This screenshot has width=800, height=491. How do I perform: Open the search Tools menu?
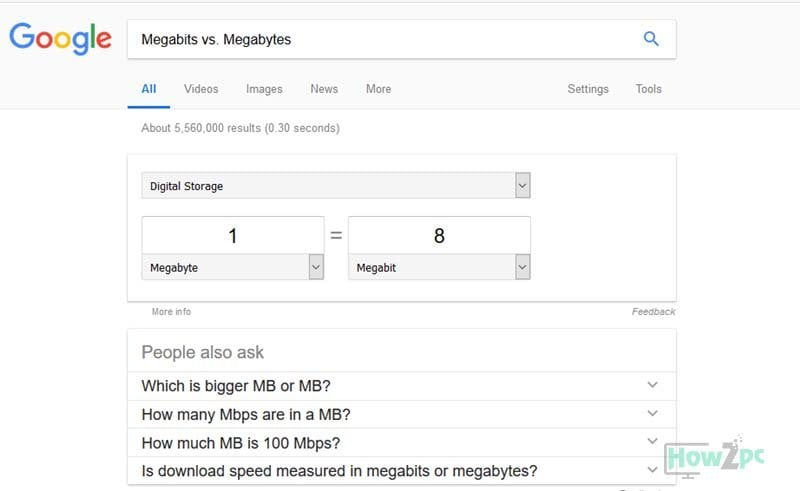648,89
